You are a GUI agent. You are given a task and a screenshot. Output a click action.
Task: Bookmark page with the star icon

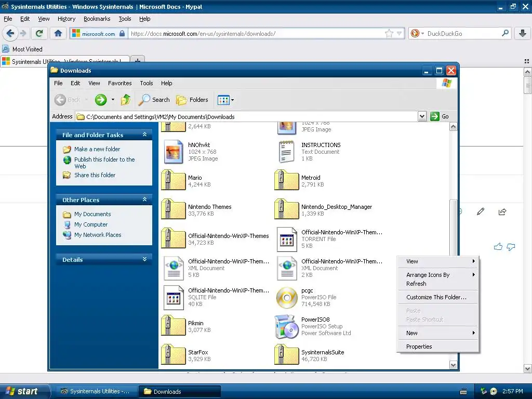pos(389,33)
